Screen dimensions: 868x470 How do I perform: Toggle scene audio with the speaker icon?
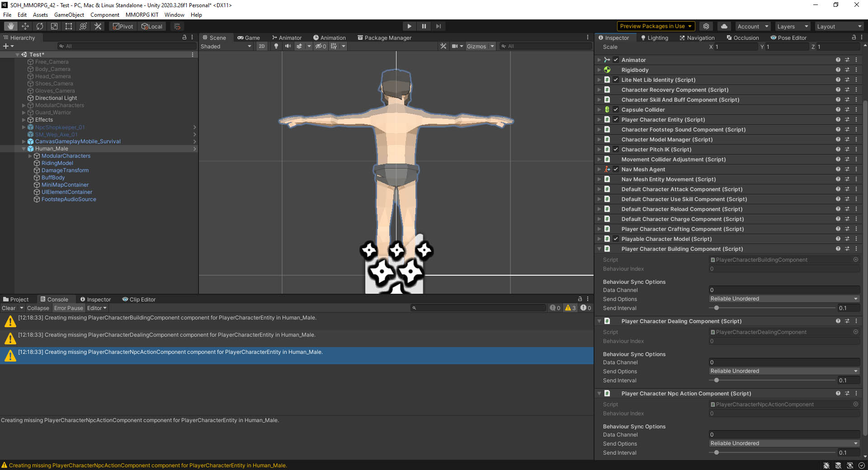click(288, 46)
